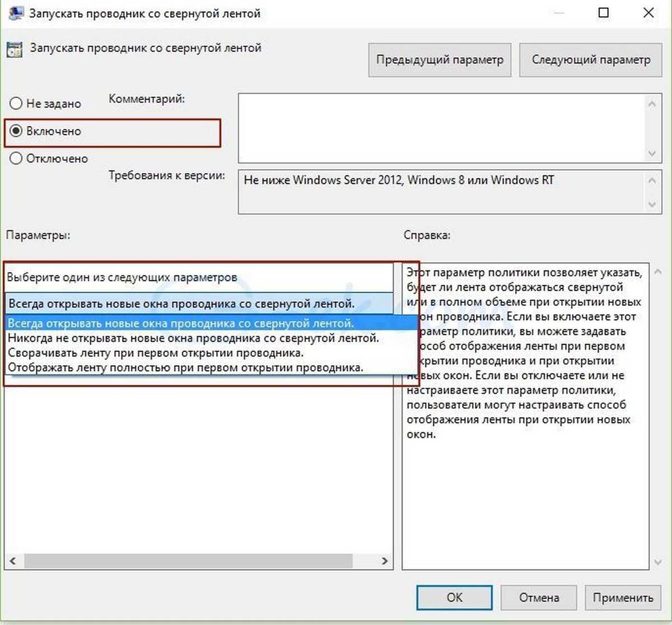Click the 'Применить' button
672x625 pixels.
[x=623, y=597]
